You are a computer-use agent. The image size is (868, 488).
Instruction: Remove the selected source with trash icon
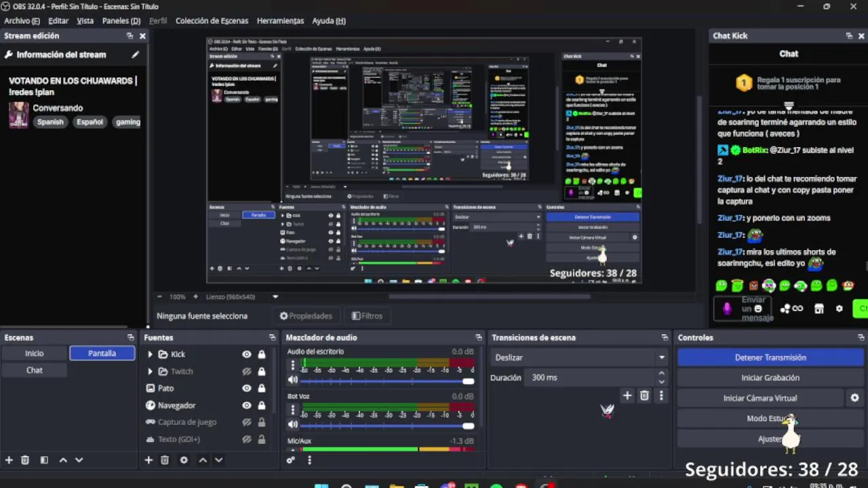tap(164, 460)
